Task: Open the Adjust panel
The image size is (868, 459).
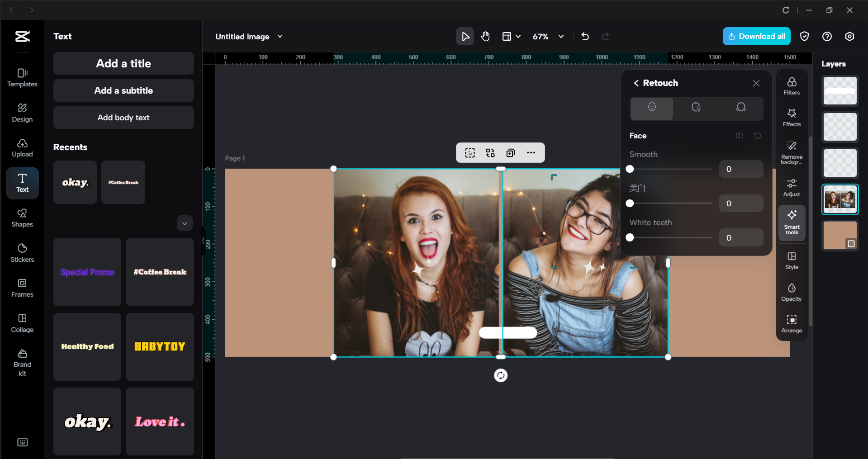Action: [791, 187]
